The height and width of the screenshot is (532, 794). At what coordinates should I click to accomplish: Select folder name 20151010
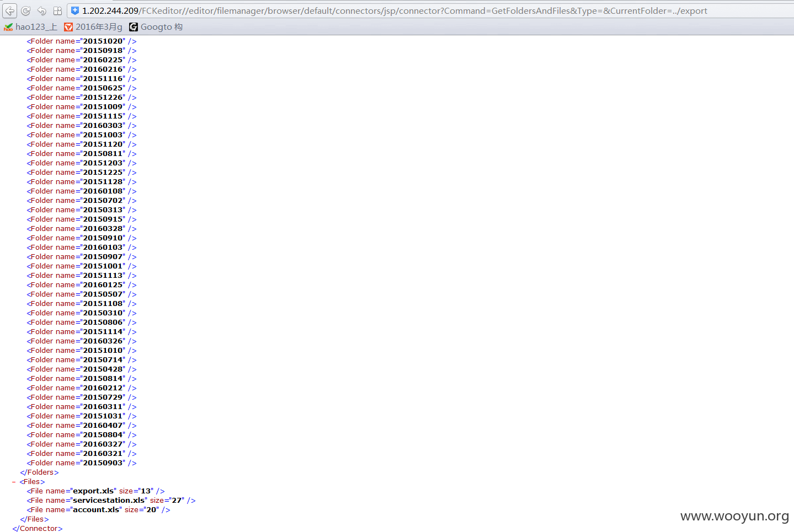(103, 351)
